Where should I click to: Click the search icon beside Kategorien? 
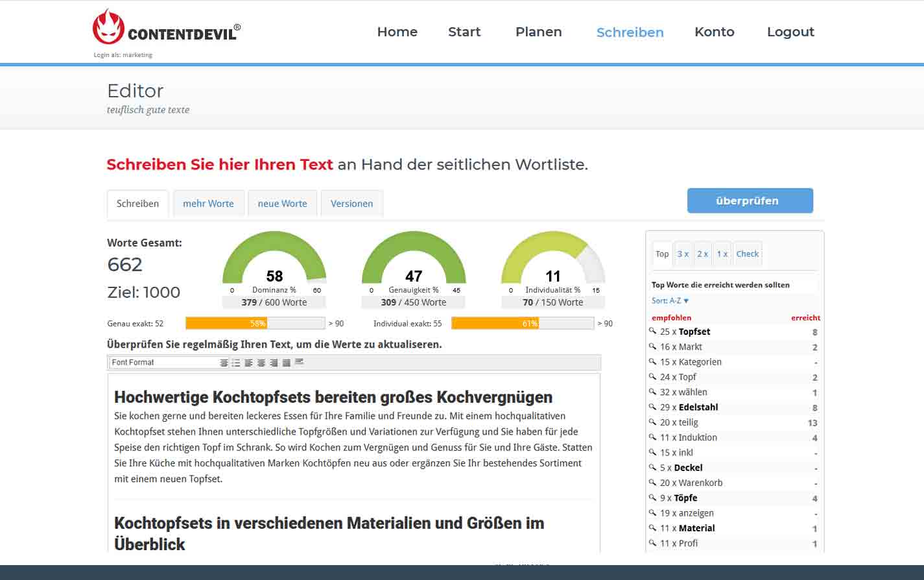click(x=653, y=362)
